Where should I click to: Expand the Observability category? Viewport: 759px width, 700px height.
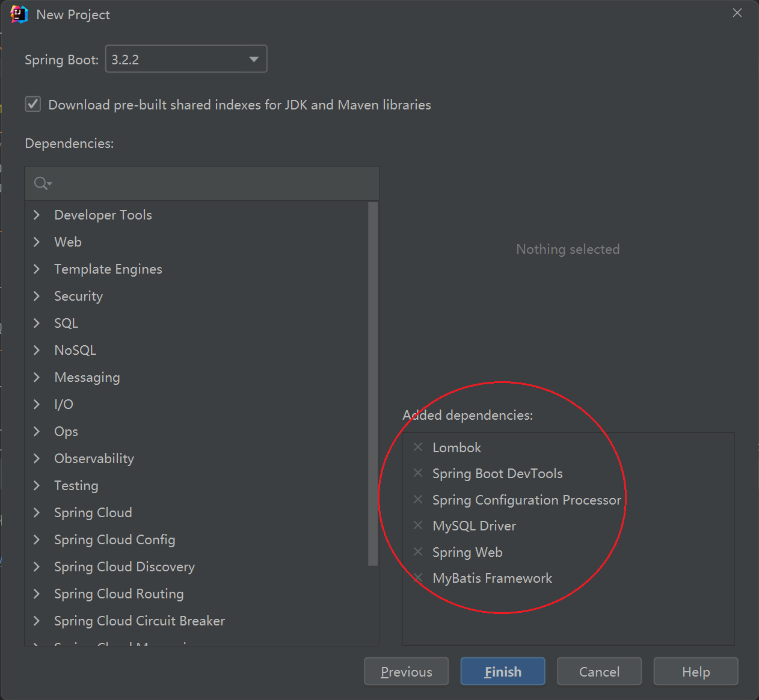(37, 458)
